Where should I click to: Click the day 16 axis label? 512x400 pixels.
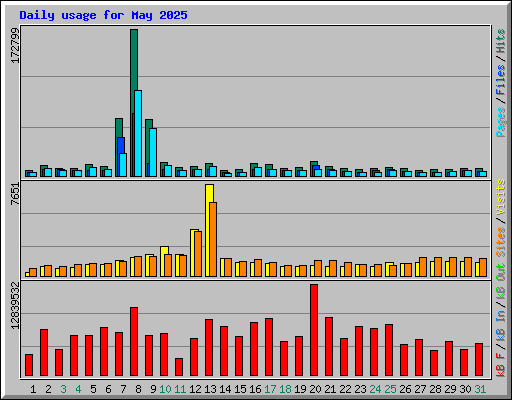[x=255, y=389]
